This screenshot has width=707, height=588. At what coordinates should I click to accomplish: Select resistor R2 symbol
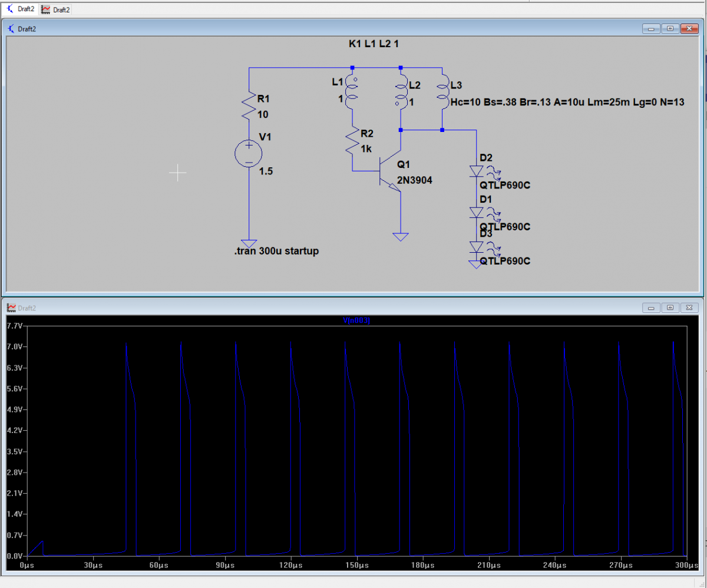[352, 140]
